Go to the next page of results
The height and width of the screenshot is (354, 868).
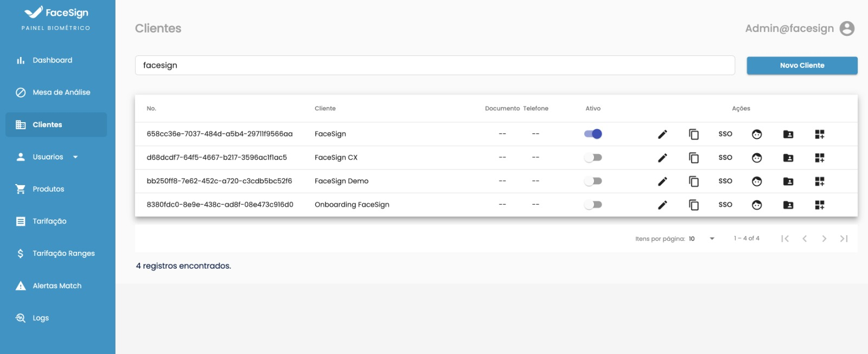(824, 239)
